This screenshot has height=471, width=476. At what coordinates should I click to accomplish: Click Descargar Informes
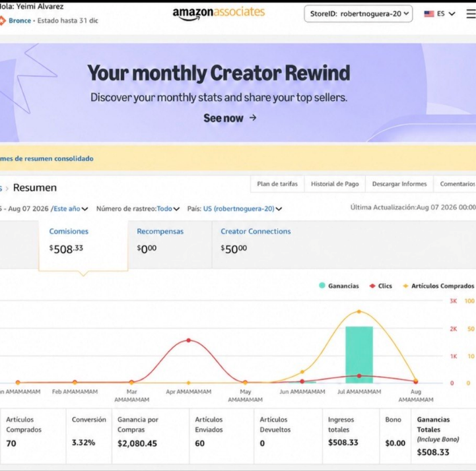click(399, 184)
